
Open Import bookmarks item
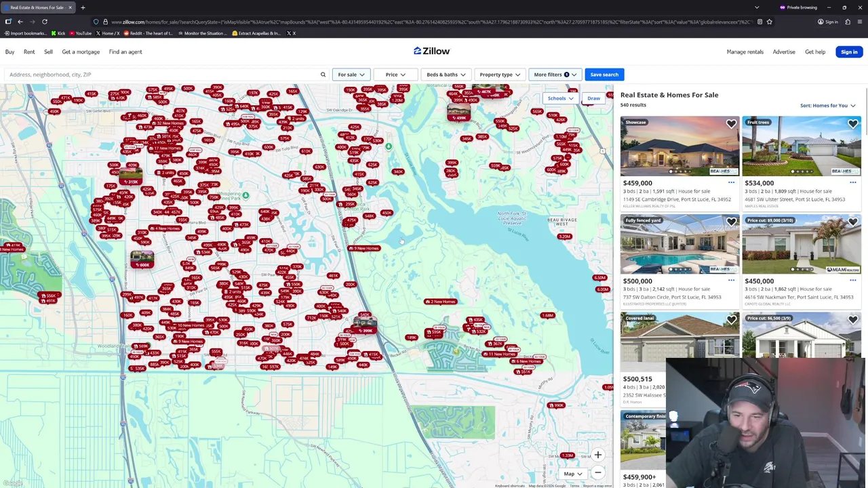(x=26, y=33)
